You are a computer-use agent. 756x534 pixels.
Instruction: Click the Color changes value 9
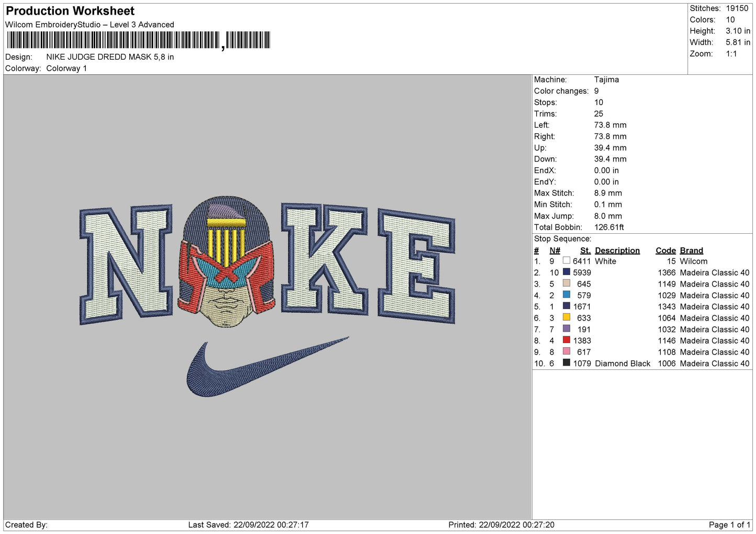596,91
